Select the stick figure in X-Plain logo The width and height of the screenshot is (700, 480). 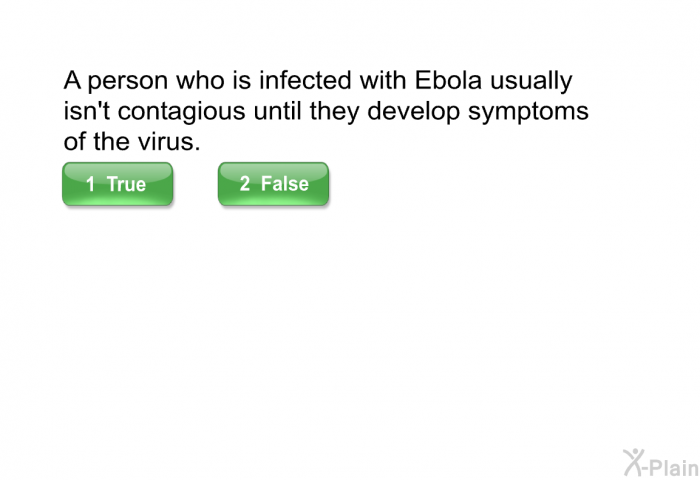click(633, 462)
